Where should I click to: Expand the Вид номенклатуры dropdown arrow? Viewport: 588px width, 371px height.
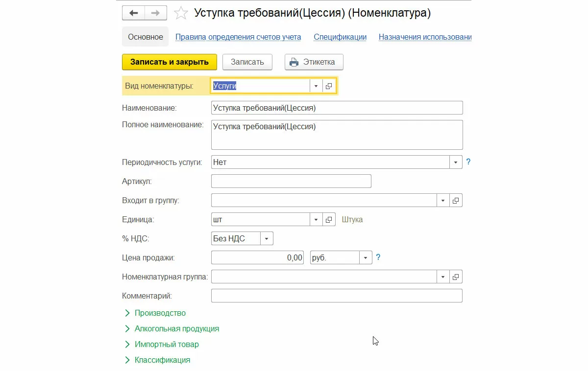coord(316,86)
